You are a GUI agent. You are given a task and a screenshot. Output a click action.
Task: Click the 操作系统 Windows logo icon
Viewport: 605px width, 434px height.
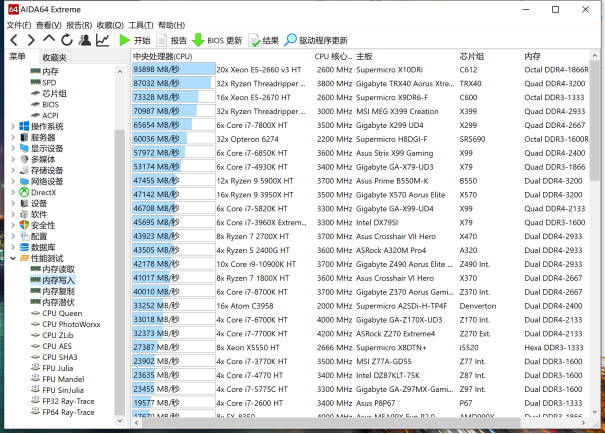[24, 126]
